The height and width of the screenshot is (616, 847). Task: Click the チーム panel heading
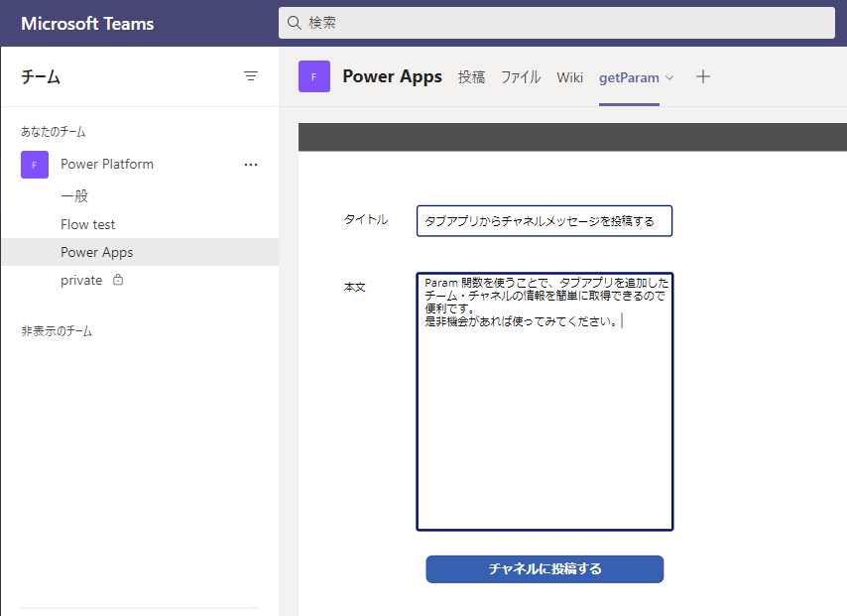[41, 76]
